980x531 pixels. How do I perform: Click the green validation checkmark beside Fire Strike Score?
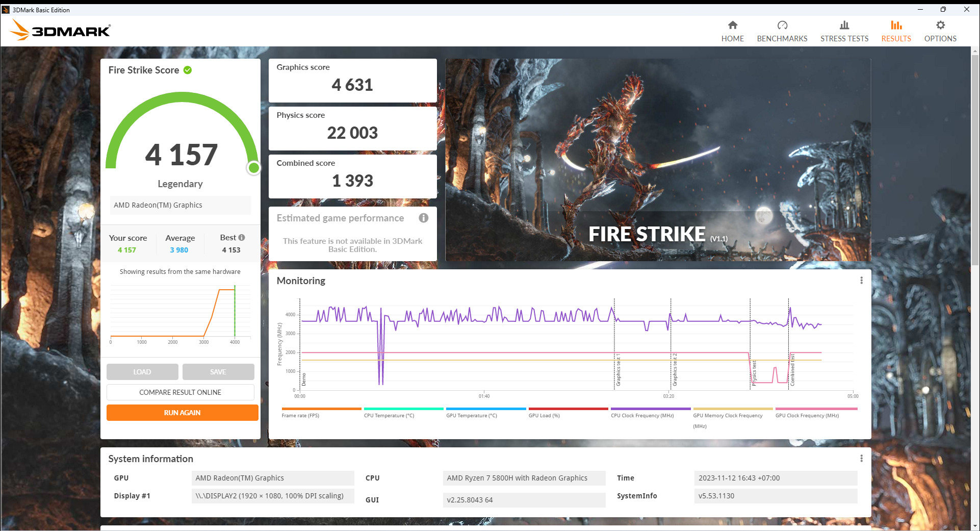pos(188,70)
